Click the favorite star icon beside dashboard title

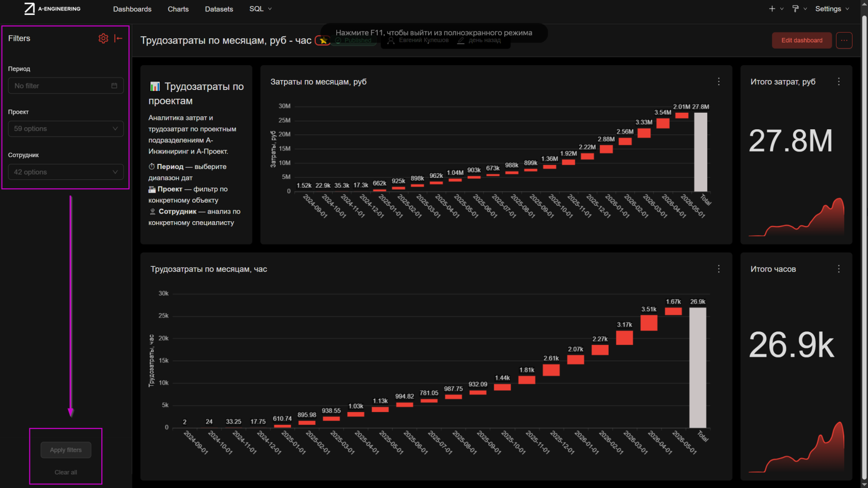pos(323,40)
